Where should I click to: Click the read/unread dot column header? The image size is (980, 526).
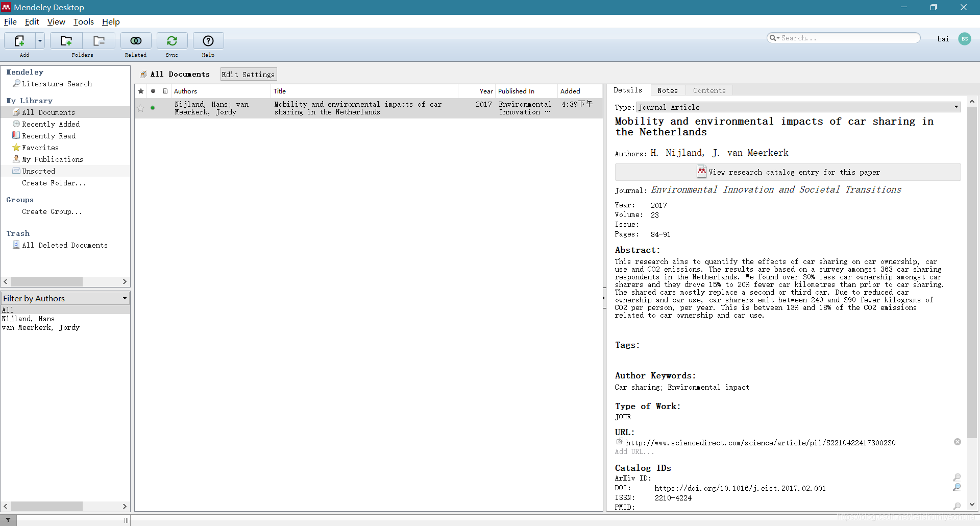pyautogui.click(x=153, y=91)
